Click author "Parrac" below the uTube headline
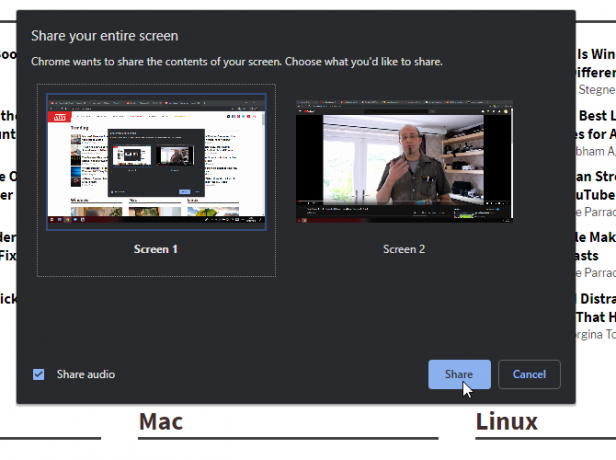The height and width of the screenshot is (460, 616). [596, 212]
